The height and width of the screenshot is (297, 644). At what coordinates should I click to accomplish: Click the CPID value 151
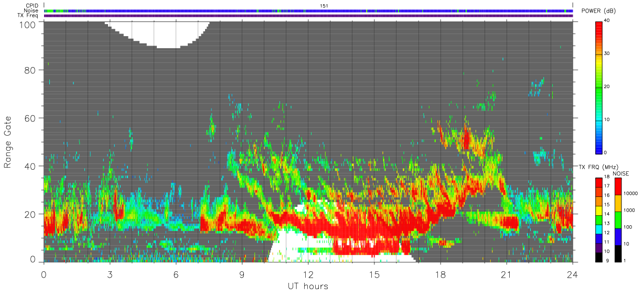click(x=324, y=6)
